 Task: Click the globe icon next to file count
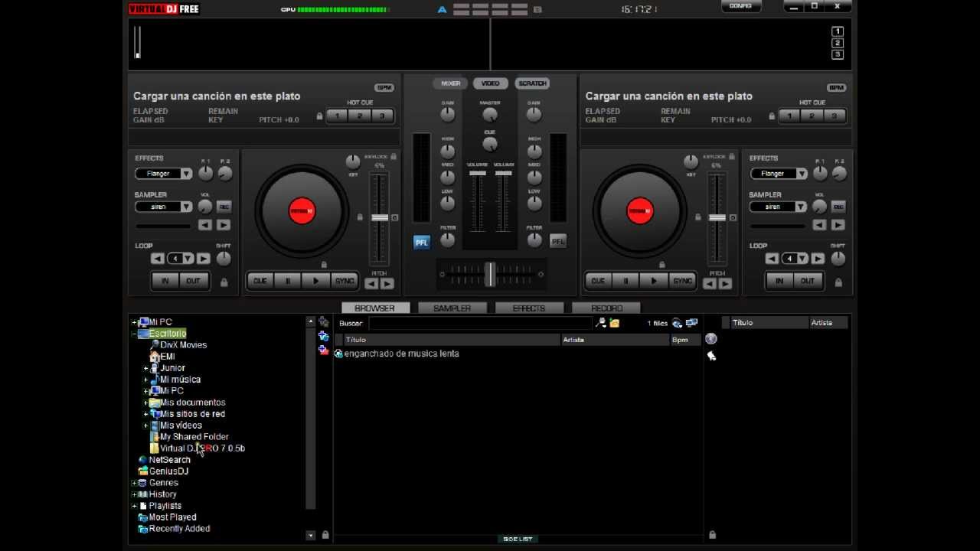coord(677,323)
